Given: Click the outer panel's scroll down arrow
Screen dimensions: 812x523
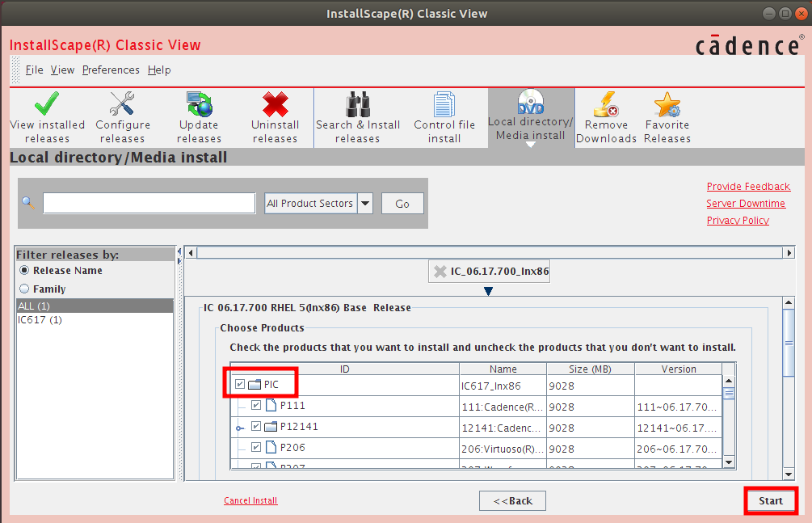Looking at the screenshot, I should [x=789, y=474].
